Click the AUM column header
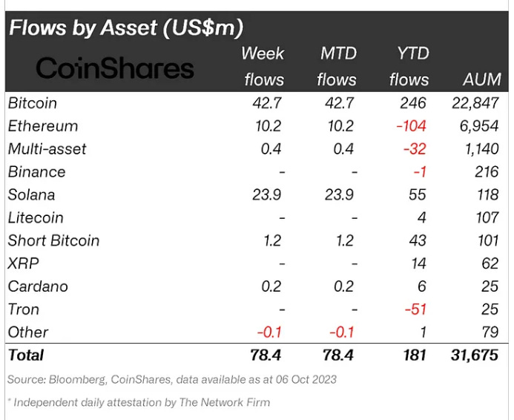Viewport: 514px width, 420px height. click(482, 79)
